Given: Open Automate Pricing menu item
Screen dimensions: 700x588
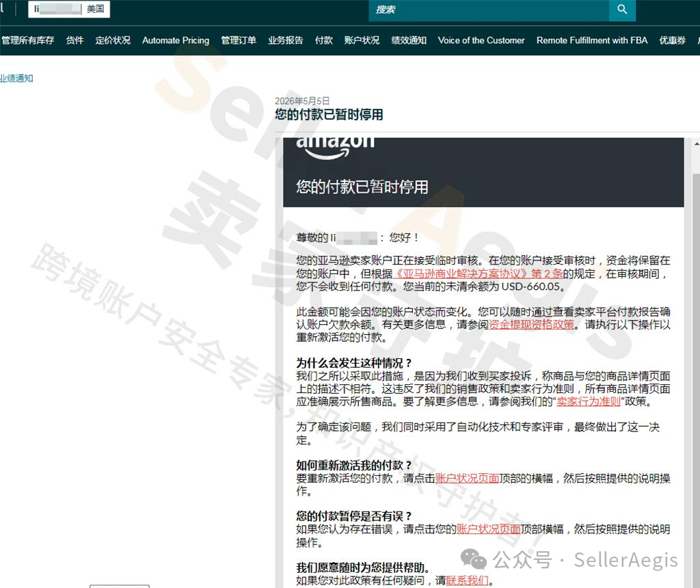Looking at the screenshot, I should (176, 40).
